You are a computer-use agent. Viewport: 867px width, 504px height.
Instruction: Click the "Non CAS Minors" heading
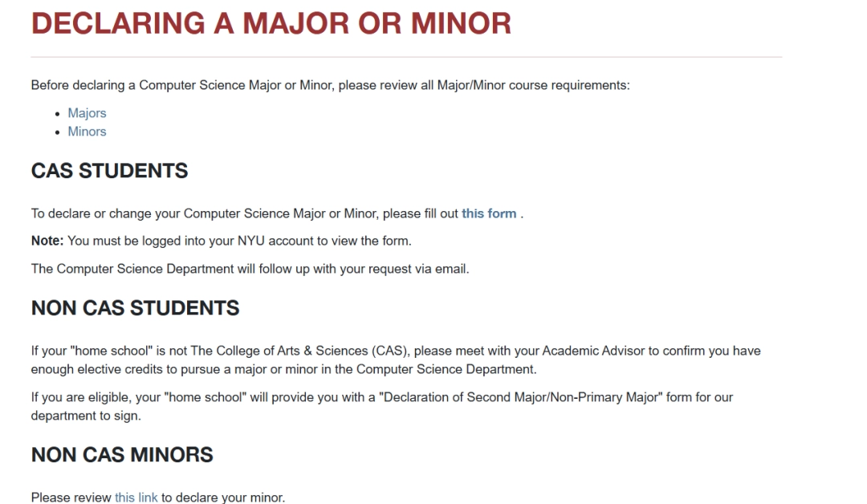click(122, 455)
